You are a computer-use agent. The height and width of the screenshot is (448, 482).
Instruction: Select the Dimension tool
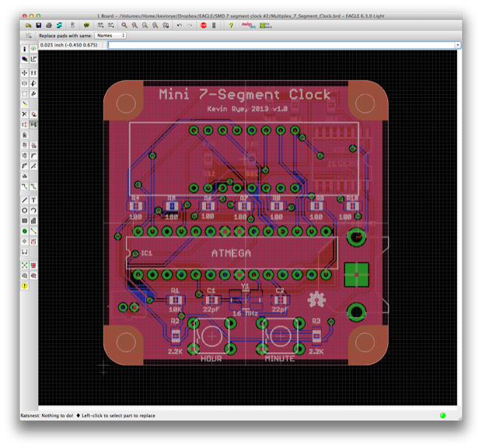point(25,252)
